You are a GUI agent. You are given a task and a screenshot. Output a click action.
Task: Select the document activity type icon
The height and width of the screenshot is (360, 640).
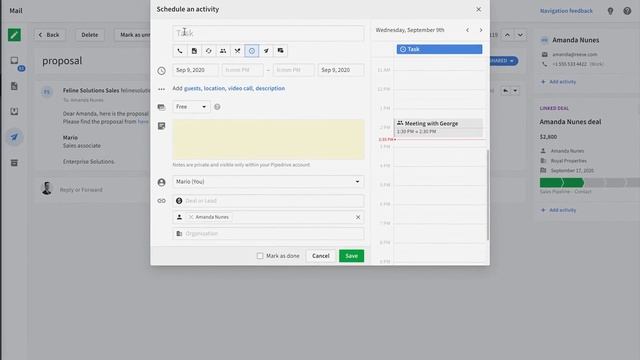(x=194, y=51)
